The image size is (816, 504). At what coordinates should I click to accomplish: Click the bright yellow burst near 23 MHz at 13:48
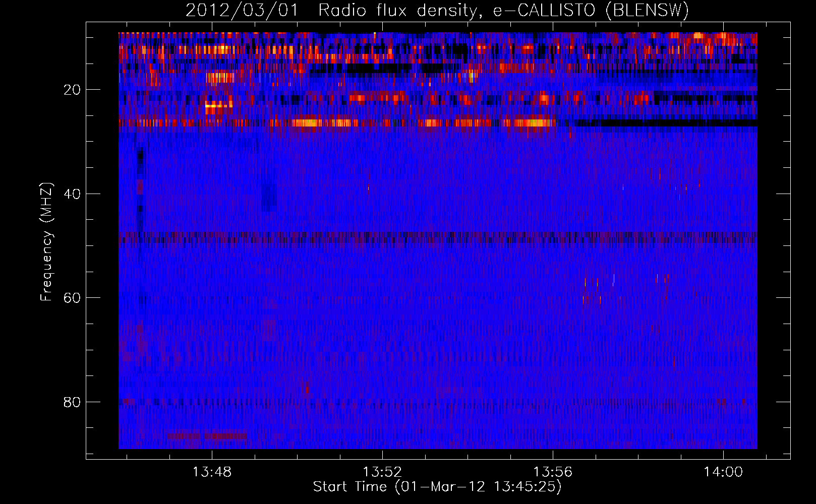219,105
